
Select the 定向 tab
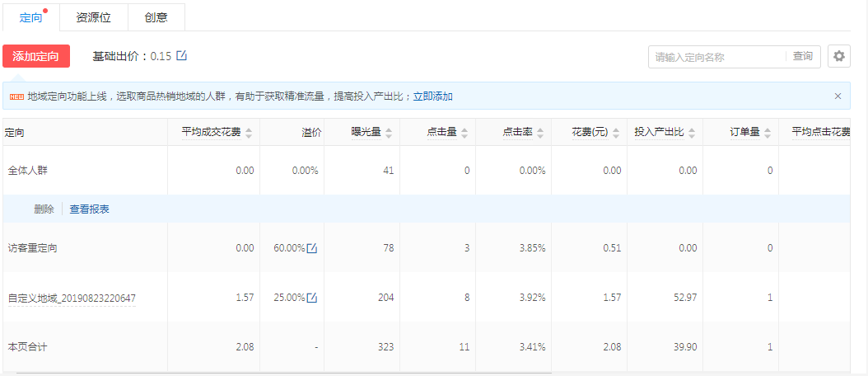30,17
